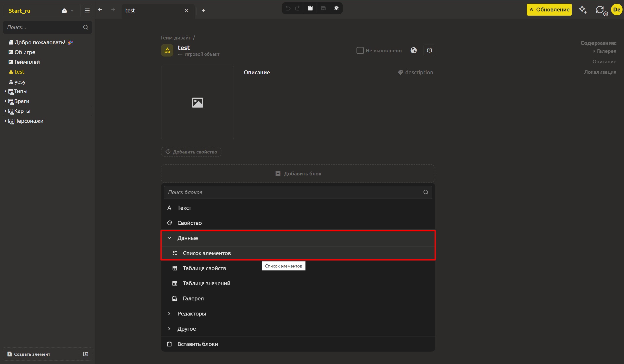Click the create folder icon bottom left

[86, 354]
